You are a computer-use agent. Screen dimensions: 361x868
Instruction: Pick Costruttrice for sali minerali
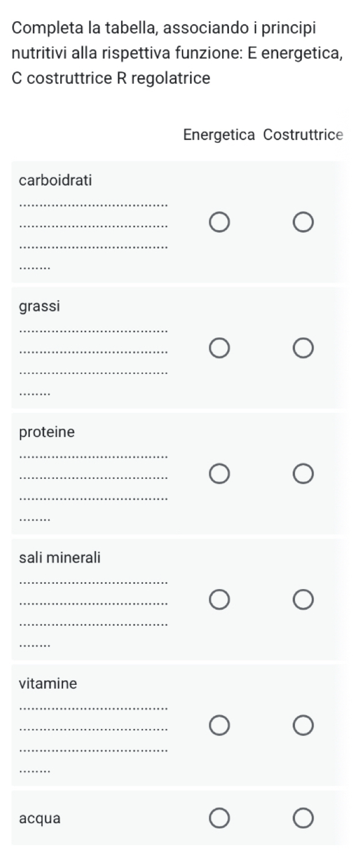[303, 600]
